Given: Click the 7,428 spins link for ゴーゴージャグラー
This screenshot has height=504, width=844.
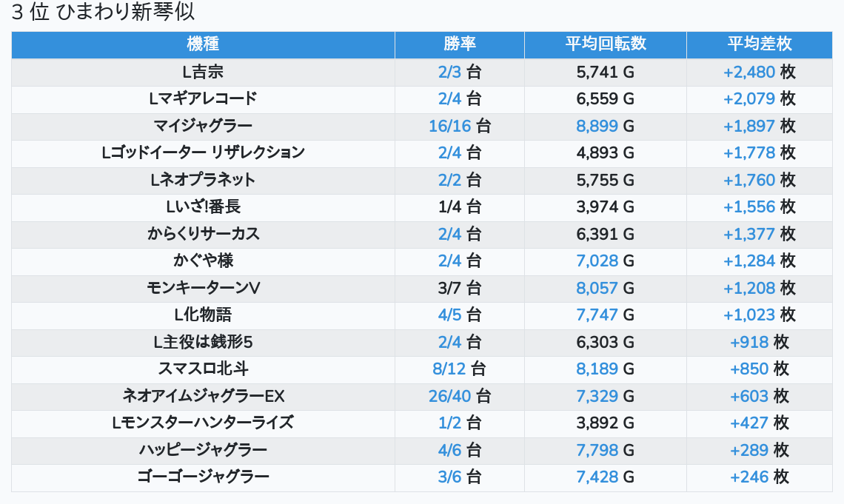Looking at the screenshot, I should 597,477.
